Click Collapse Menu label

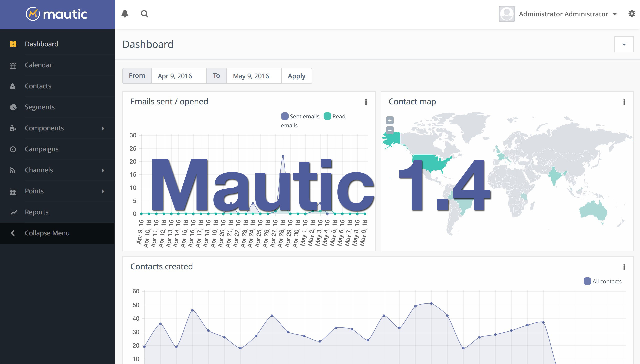(x=47, y=233)
